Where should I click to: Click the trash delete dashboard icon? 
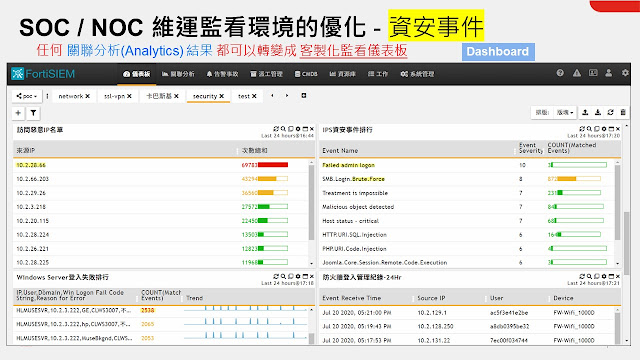[623, 112]
